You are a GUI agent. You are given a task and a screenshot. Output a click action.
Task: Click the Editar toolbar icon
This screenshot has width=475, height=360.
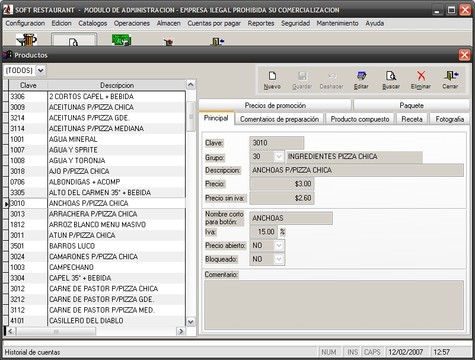click(361, 76)
